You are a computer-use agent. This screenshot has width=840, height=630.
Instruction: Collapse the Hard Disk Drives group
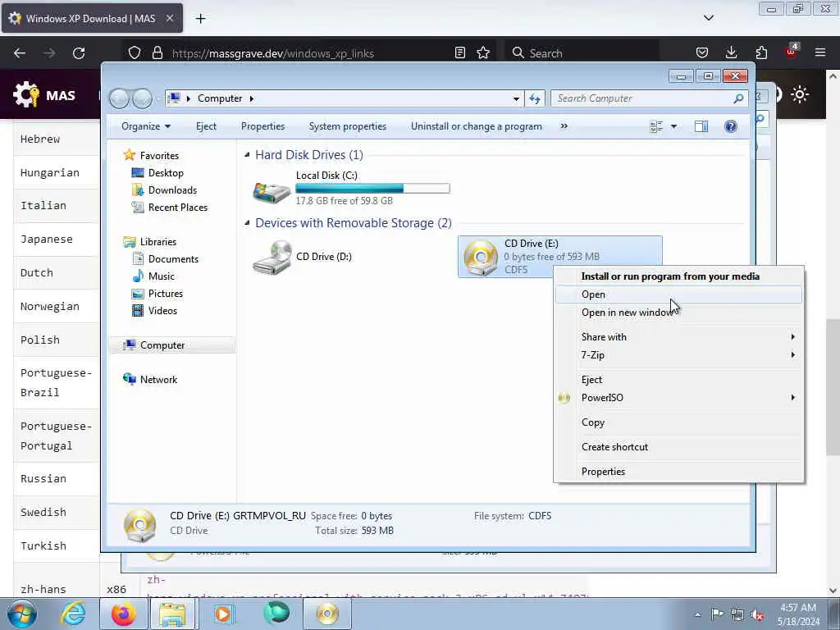tap(247, 155)
